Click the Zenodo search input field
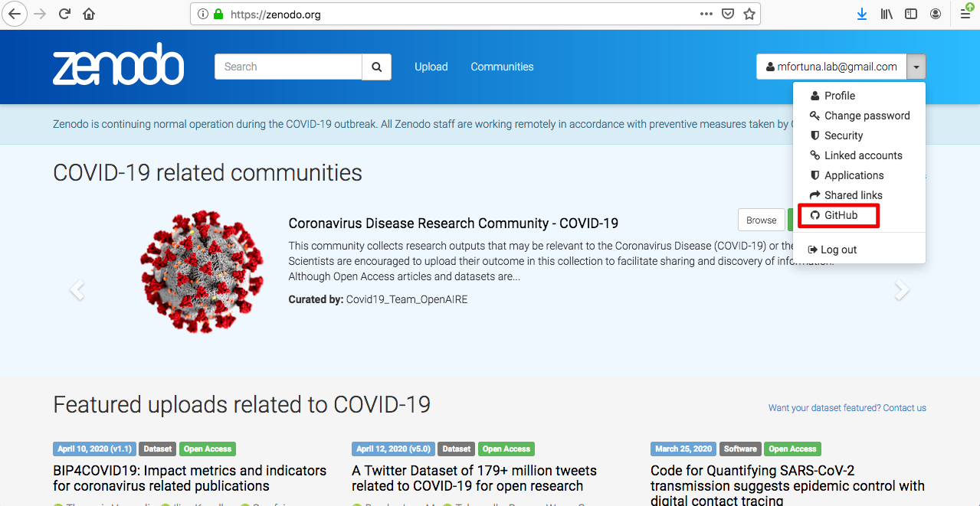This screenshot has width=980, height=506. coord(288,67)
